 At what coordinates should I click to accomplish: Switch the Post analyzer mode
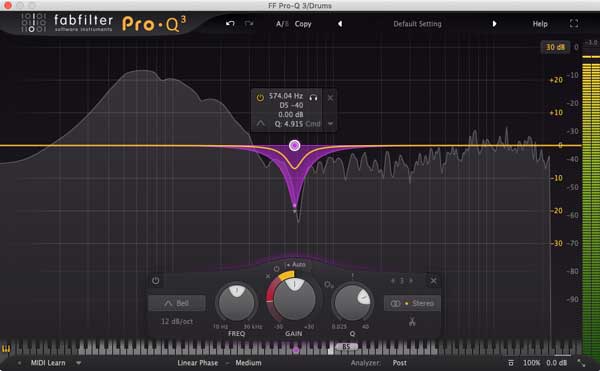click(x=399, y=363)
